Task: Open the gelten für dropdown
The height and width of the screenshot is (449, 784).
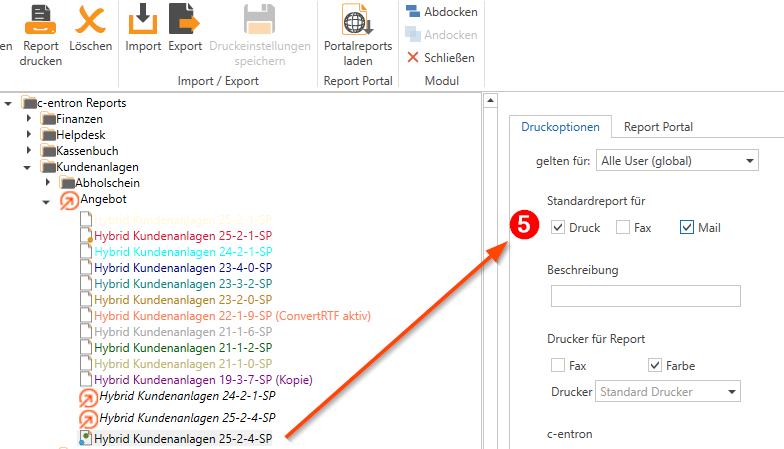Action: pyautogui.click(x=677, y=160)
